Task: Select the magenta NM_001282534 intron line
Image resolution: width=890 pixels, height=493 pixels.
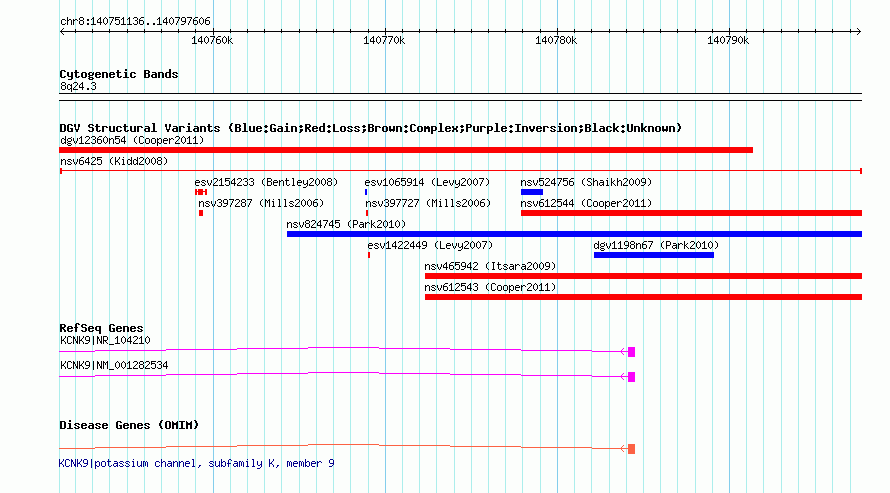Action: (341, 374)
